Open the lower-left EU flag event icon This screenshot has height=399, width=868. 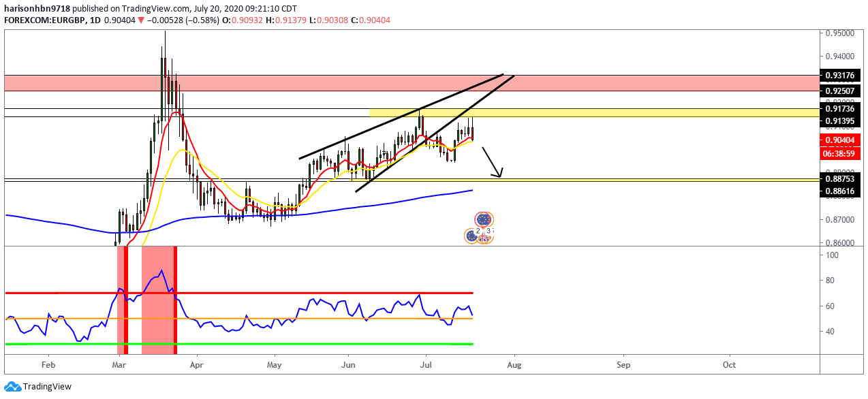(x=471, y=236)
